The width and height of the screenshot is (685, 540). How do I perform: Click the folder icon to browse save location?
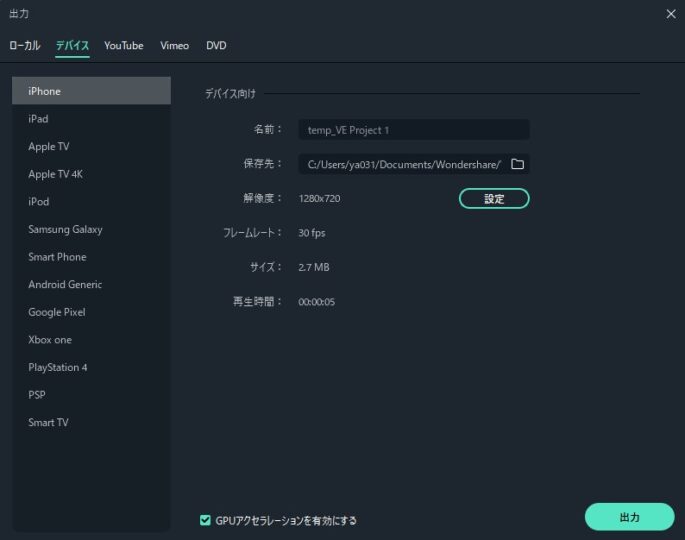tap(517, 164)
